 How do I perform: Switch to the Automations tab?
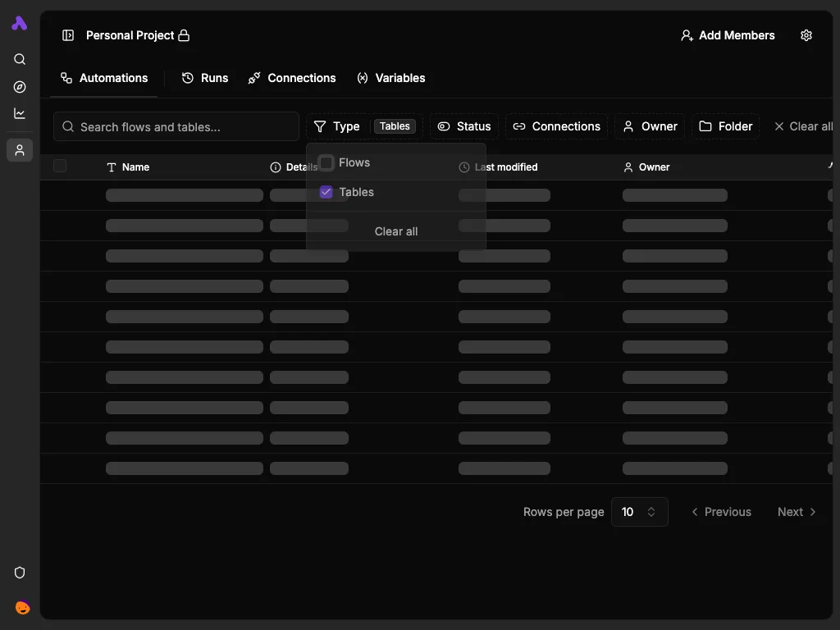[x=104, y=78]
